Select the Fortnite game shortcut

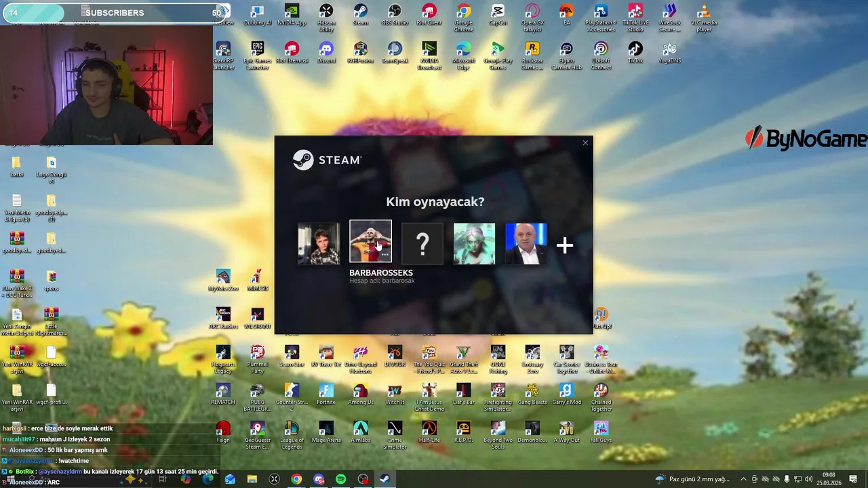pyautogui.click(x=326, y=395)
